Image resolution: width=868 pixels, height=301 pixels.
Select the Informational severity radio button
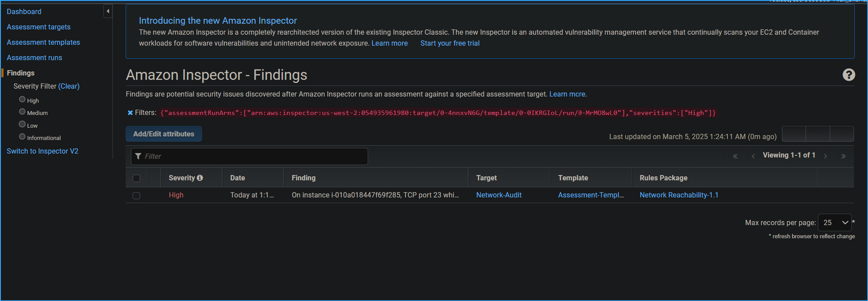pos(22,137)
